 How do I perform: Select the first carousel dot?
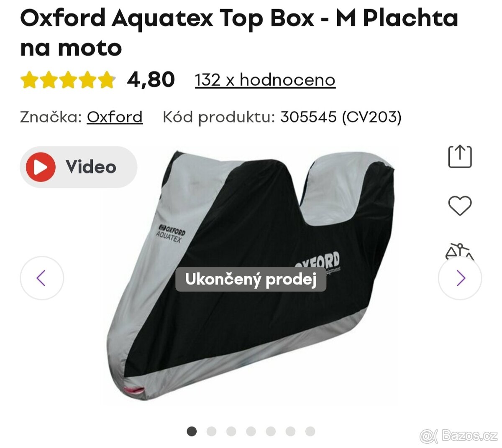192,431
